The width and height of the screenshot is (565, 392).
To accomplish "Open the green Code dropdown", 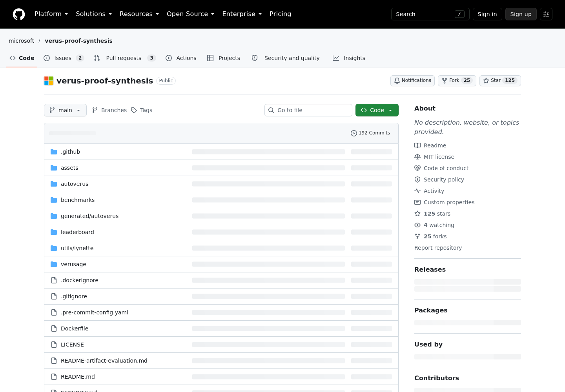I will 377,110.
